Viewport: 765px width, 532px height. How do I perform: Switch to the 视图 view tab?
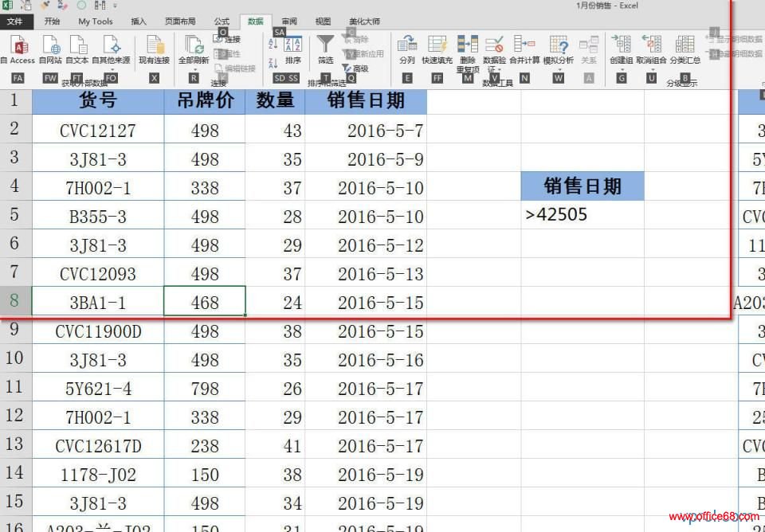pos(323,22)
